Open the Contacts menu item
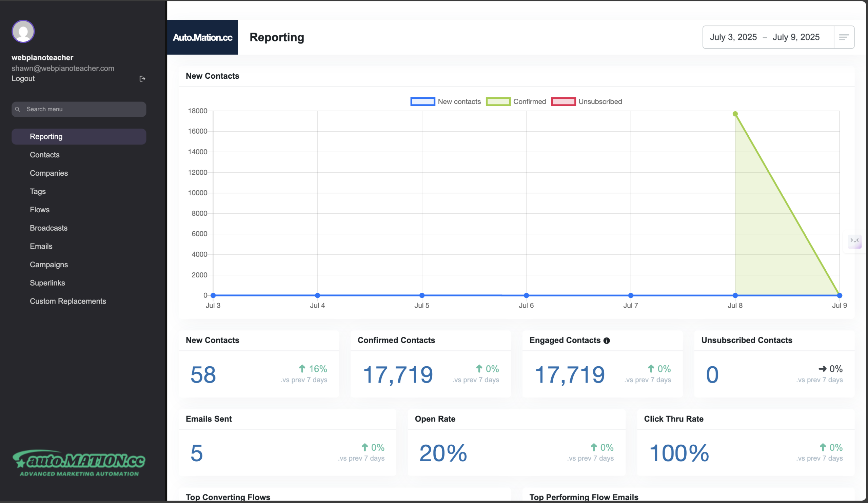The width and height of the screenshot is (868, 503). (45, 155)
